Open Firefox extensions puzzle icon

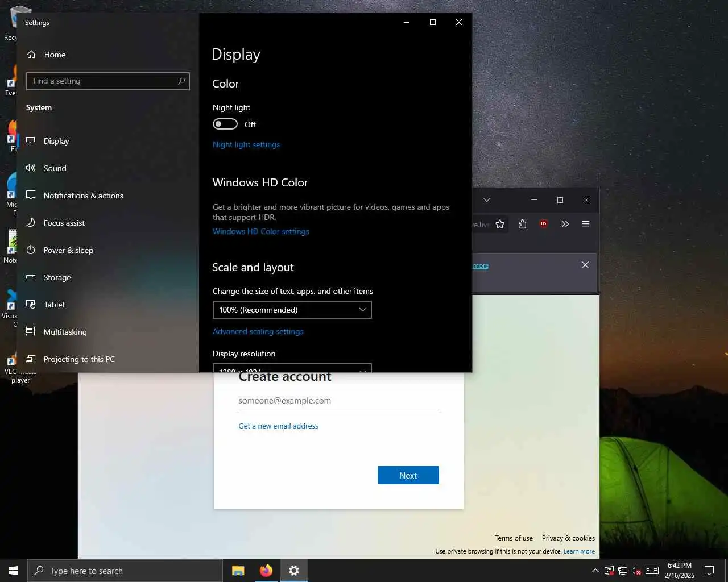(522, 224)
